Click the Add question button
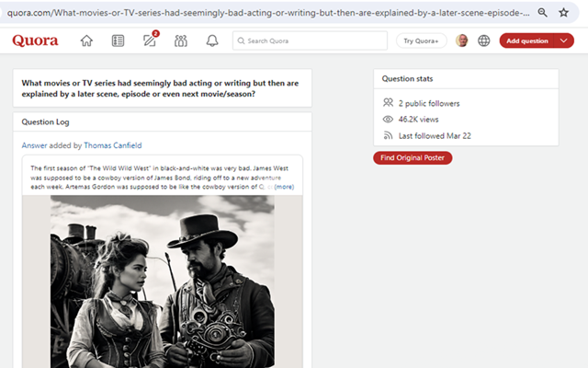The image size is (588, 368). (527, 40)
